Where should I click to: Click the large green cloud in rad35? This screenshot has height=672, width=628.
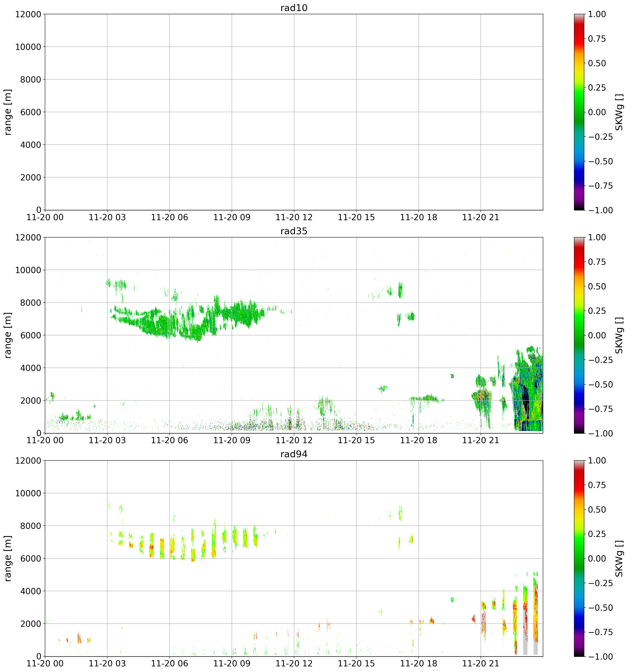(162, 324)
